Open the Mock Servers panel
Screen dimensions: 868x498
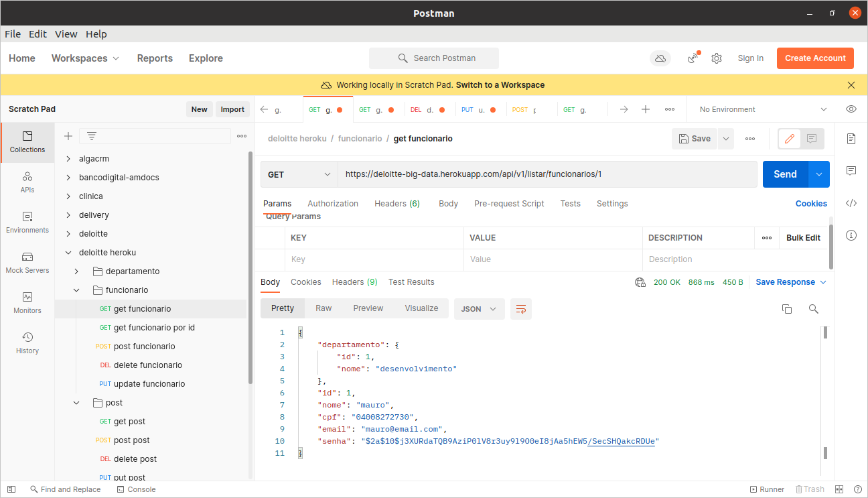point(27,263)
